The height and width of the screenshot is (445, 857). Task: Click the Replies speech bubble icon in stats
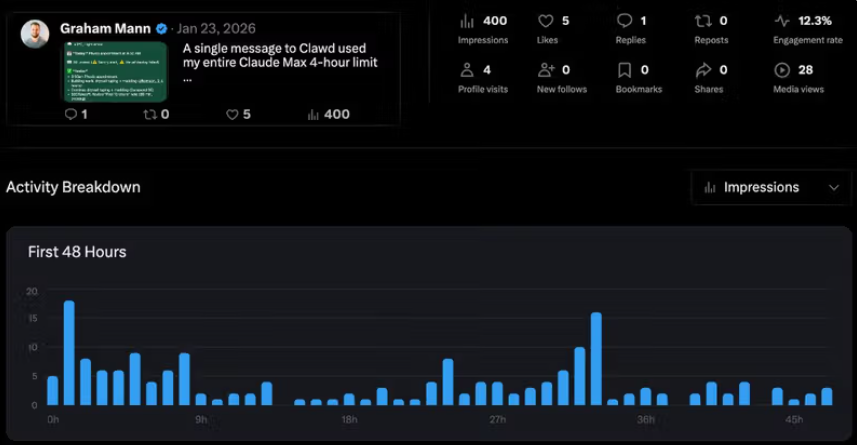(x=624, y=21)
